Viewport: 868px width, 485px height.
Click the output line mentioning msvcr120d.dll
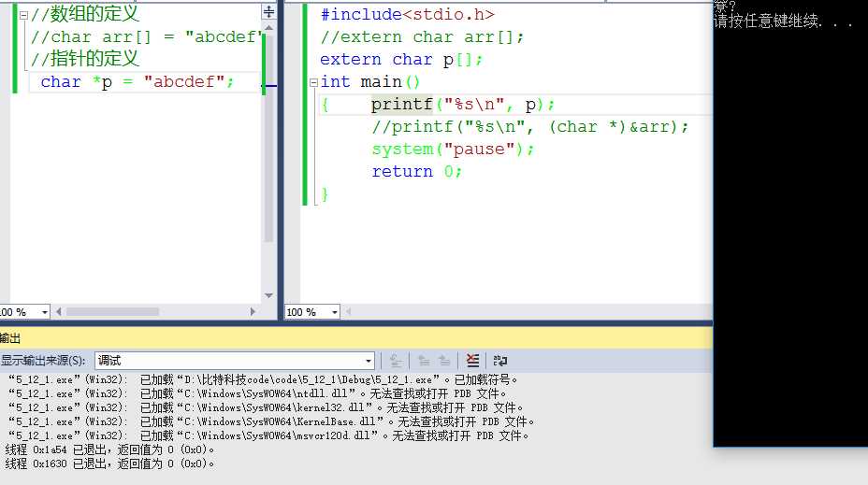(268, 435)
